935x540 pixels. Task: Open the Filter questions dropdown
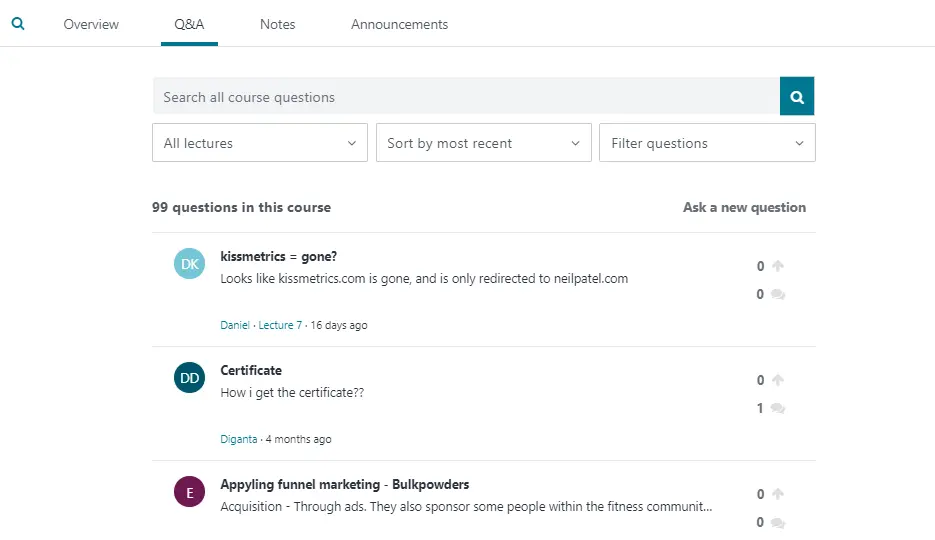coord(707,143)
